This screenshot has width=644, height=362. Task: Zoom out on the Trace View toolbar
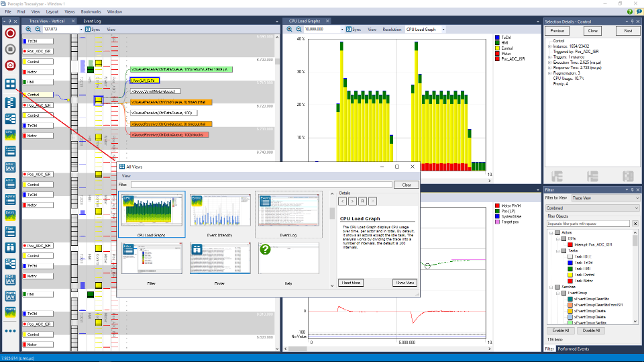click(38, 29)
